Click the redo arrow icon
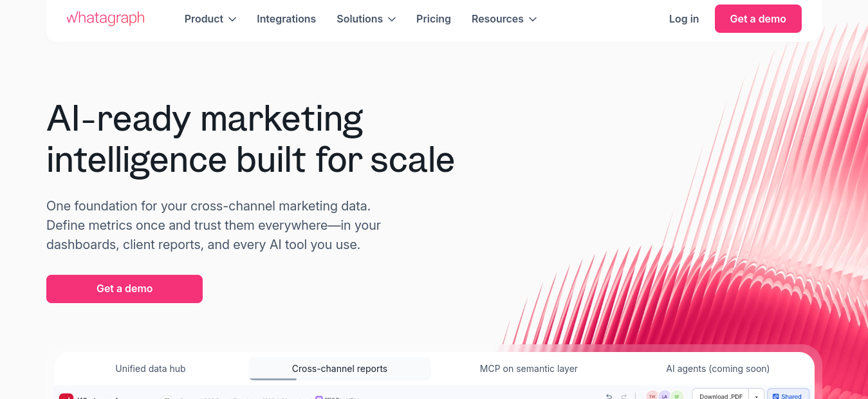Viewport: 868px width, 399px height. 623,396
